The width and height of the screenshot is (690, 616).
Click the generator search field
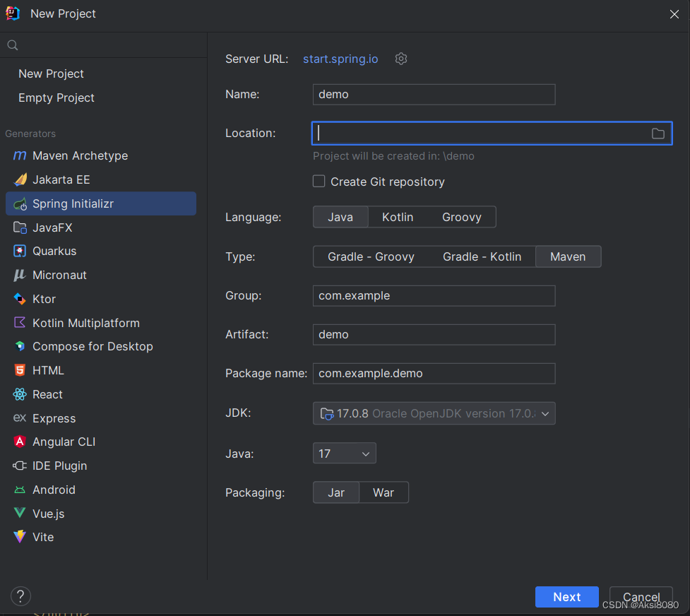coord(103,45)
